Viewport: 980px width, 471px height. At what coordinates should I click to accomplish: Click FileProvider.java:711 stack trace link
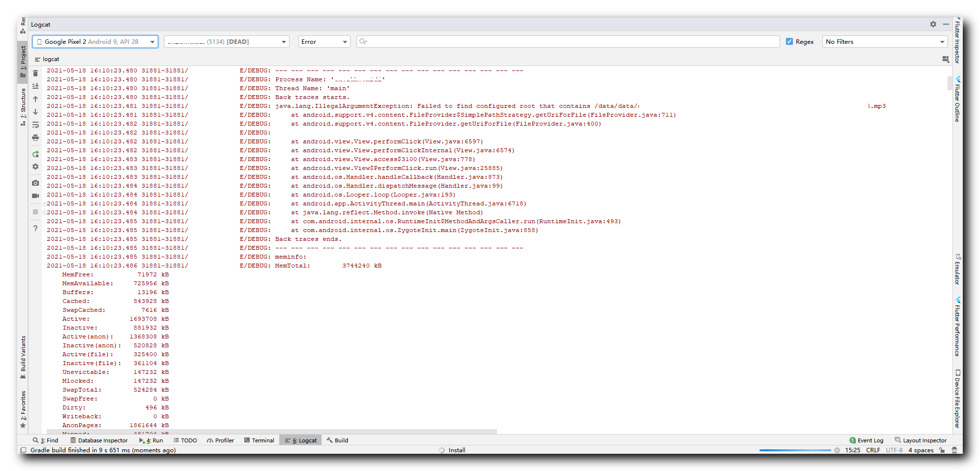tap(631, 115)
